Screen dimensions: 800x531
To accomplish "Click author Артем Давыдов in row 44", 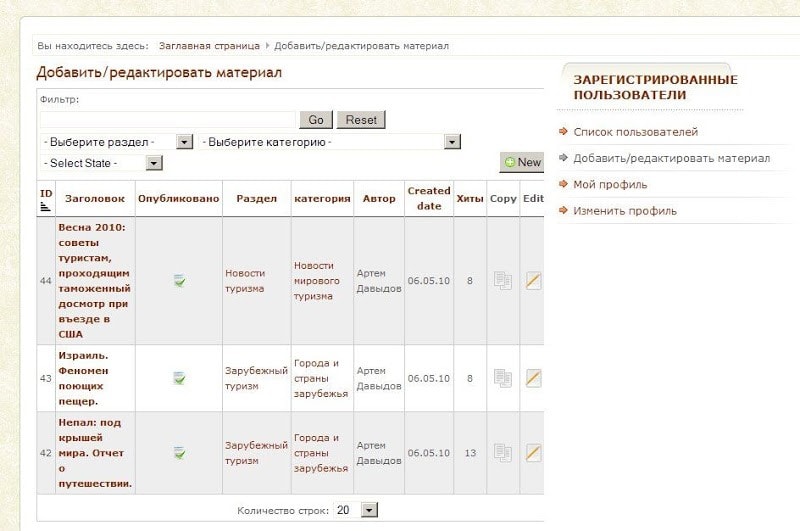I will click(379, 281).
